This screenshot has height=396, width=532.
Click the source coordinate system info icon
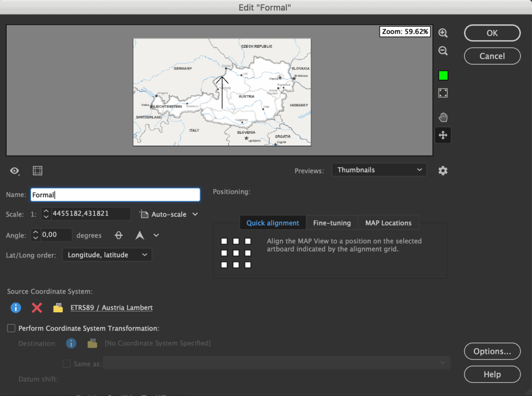pos(16,307)
